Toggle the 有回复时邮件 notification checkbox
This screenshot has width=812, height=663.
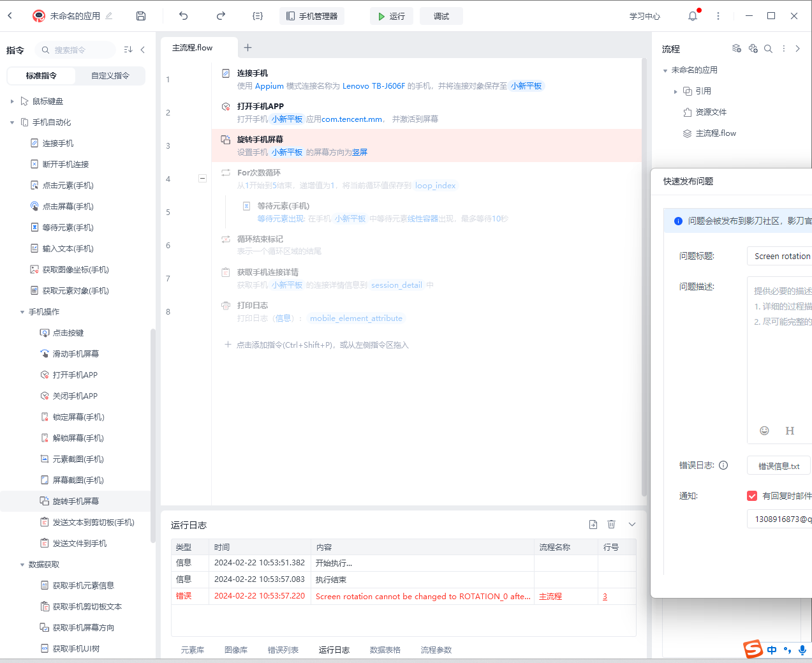[752, 496]
